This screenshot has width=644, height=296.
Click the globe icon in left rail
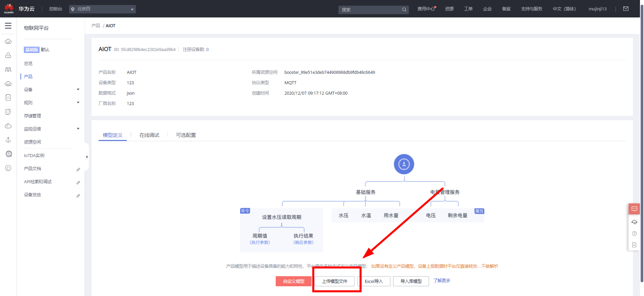[9, 154]
